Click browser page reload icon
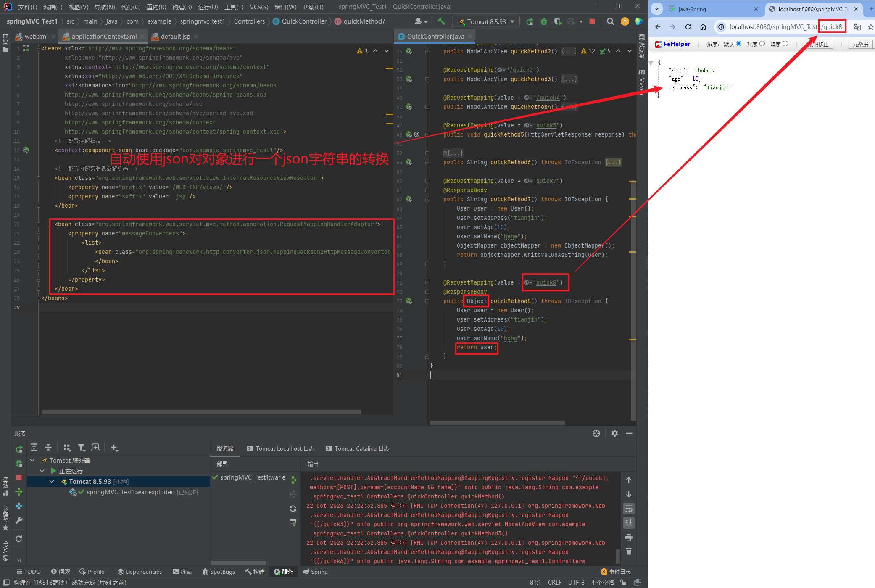This screenshot has width=875, height=588. tap(688, 27)
